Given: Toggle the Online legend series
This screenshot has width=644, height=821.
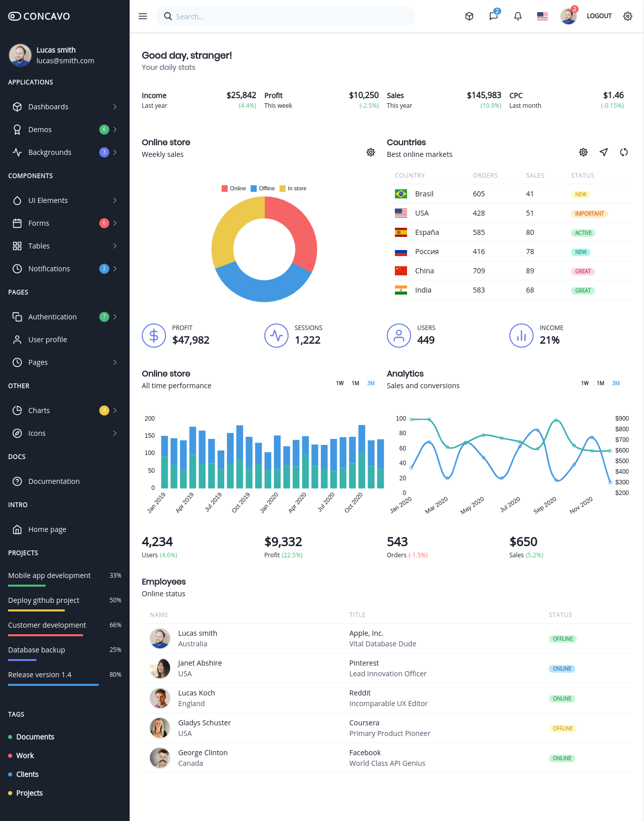Looking at the screenshot, I should [x=234, y=188].
